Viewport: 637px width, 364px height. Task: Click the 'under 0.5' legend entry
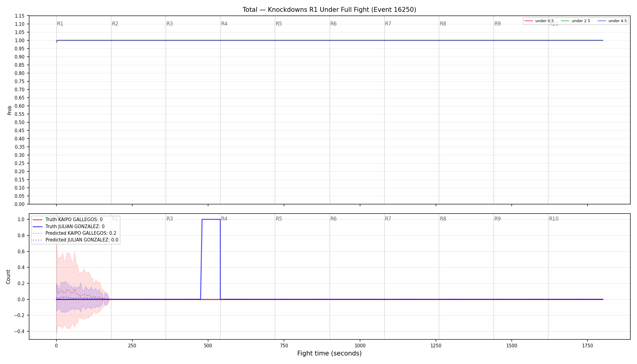tap(539, 21)
